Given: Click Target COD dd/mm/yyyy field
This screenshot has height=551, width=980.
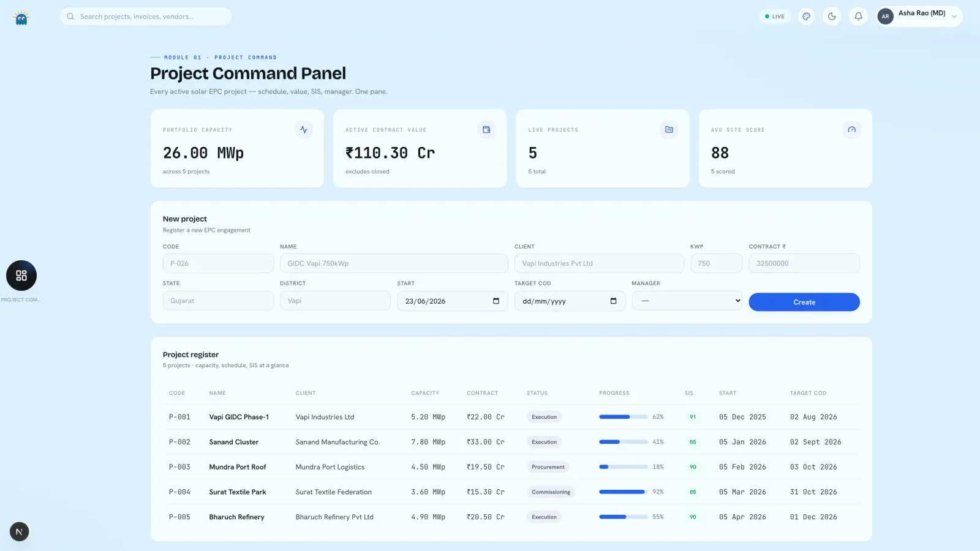Looking at the screenshot, I should [570, 301].
